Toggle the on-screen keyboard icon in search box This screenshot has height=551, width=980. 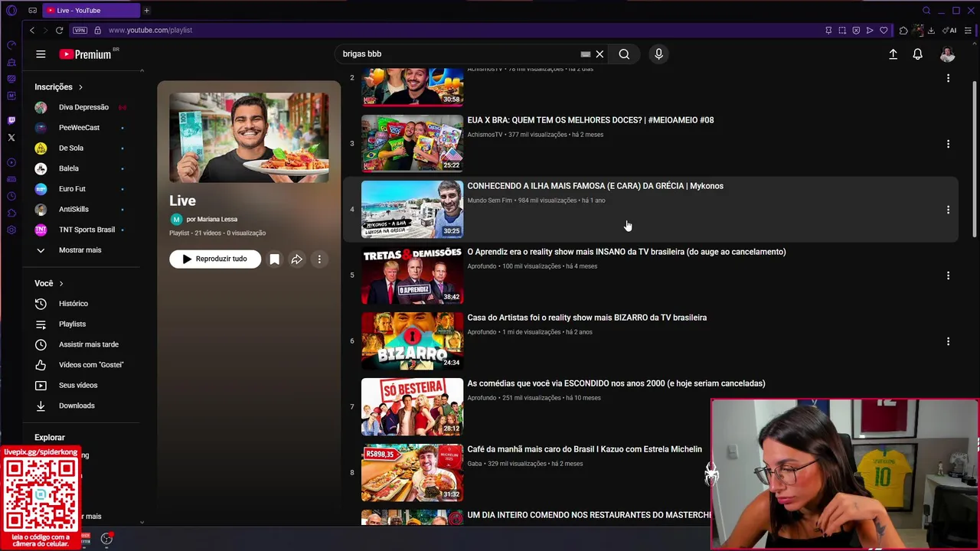tap(586, 54)
